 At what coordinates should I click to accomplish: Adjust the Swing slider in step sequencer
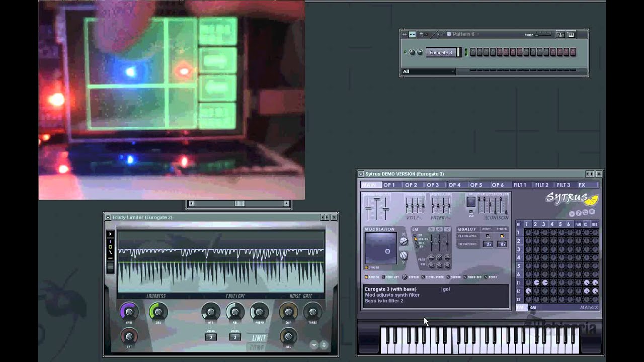[543, 35]
